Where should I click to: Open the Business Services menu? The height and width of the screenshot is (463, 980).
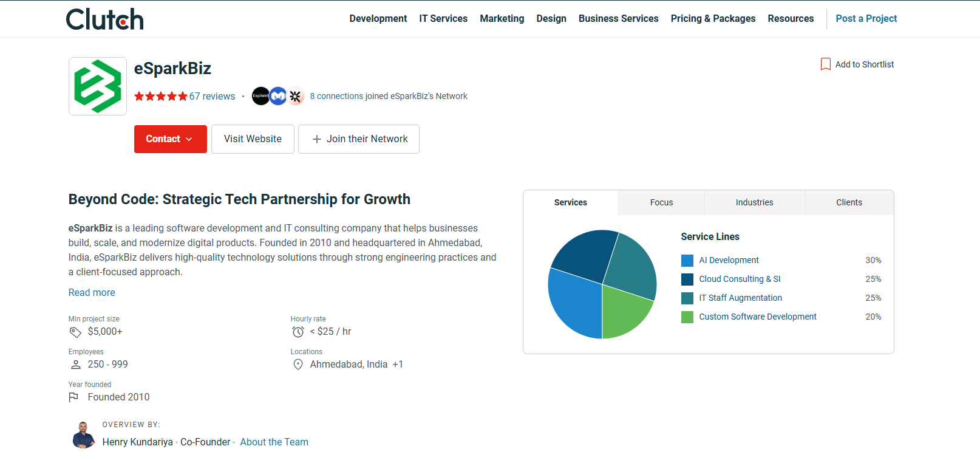click(x=619, y=19)
